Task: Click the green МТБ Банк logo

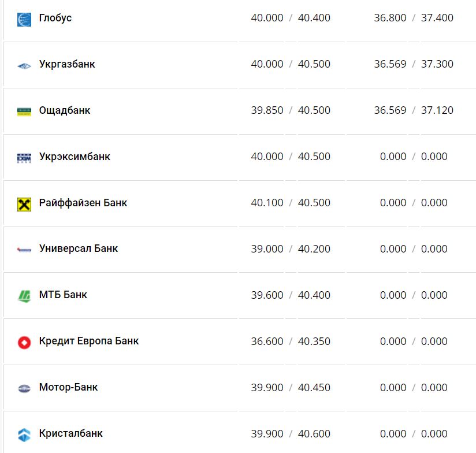Action: pyautogui.click(x=24, y=296)
